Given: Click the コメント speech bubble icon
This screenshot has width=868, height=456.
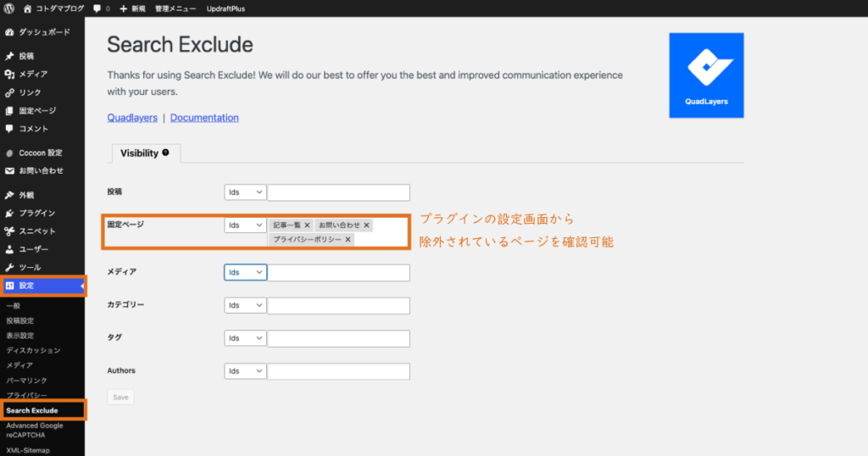Looking at the screenshot, I should (9, 128).
